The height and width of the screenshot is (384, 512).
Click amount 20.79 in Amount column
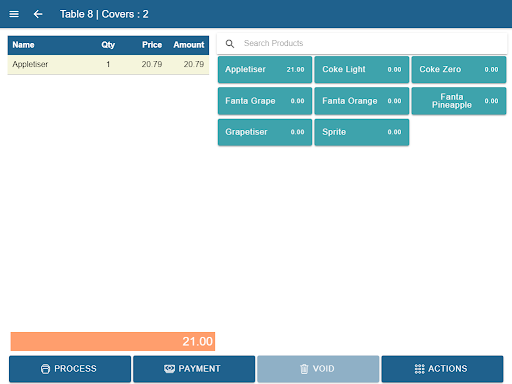pos(194,64)
